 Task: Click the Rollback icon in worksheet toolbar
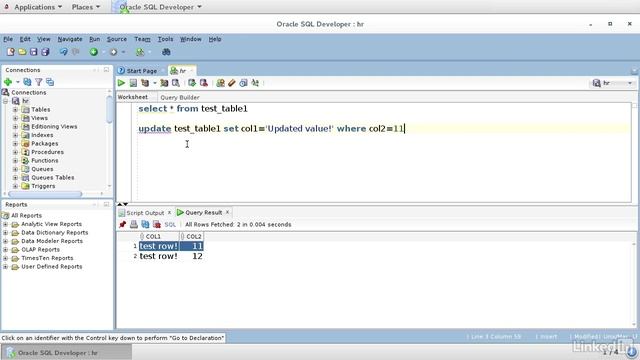tap(203, 83)
